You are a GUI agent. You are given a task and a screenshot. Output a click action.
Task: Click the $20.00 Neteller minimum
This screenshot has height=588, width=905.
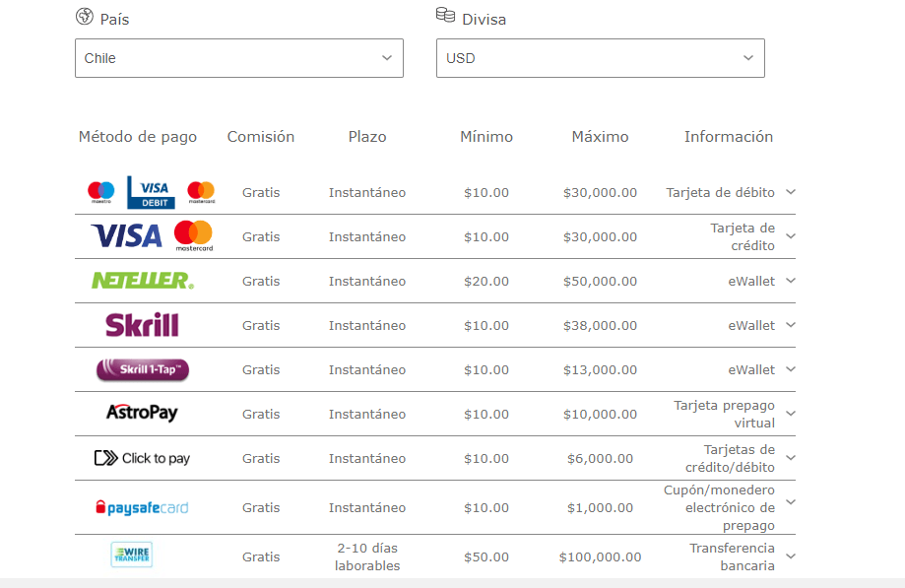(x=486, y=281)
